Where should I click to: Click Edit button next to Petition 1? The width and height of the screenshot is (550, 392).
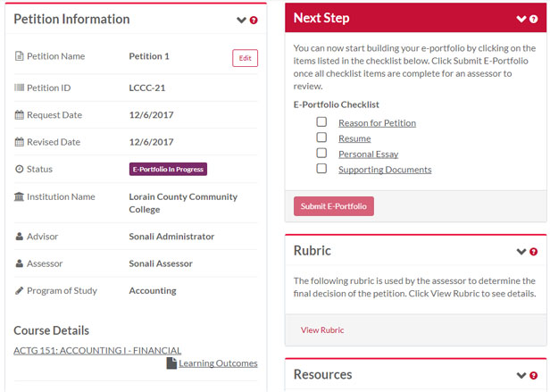coord(245,58)
